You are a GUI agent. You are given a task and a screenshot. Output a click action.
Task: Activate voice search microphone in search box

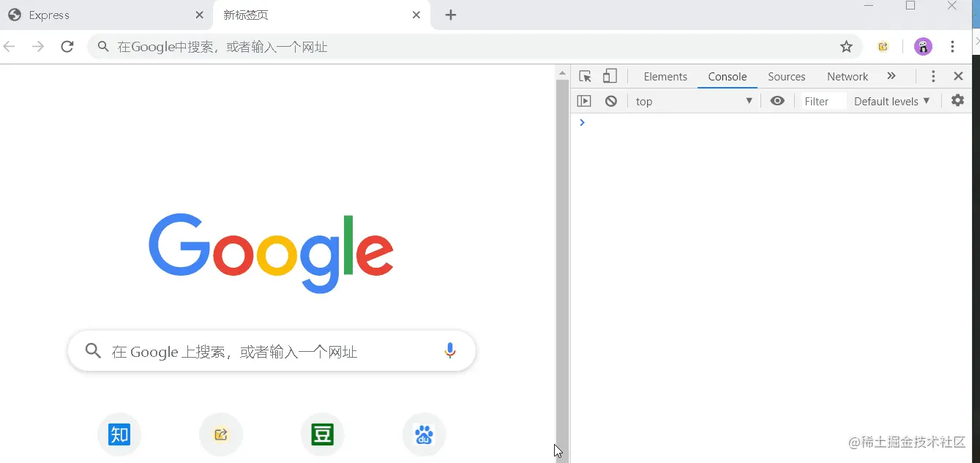tap(450, 350)
